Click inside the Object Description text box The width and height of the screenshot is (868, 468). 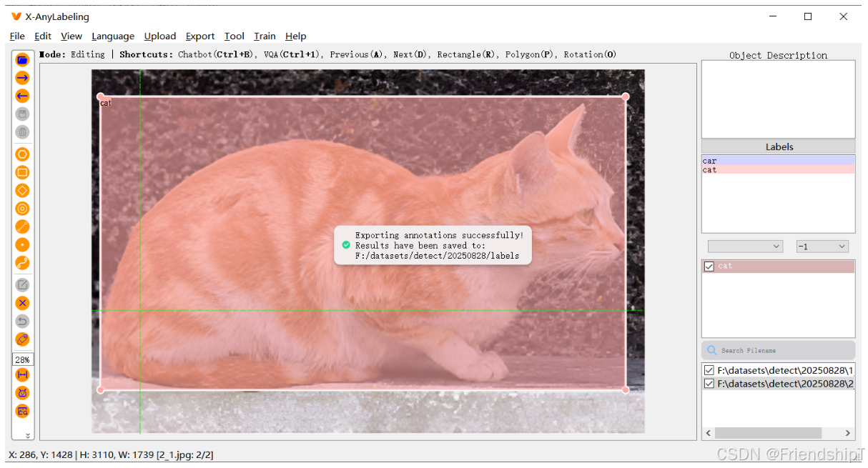pos(778,99)
